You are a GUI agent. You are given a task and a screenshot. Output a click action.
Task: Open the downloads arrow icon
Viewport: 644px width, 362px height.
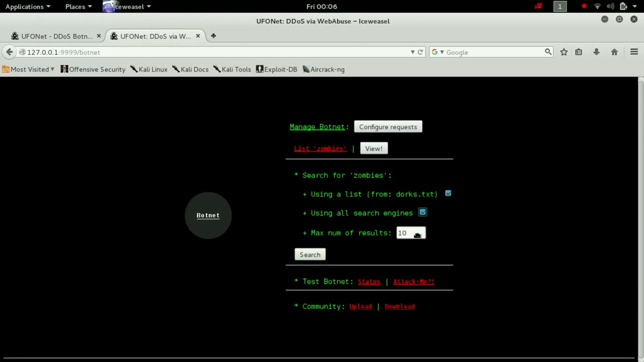point(596,52)
